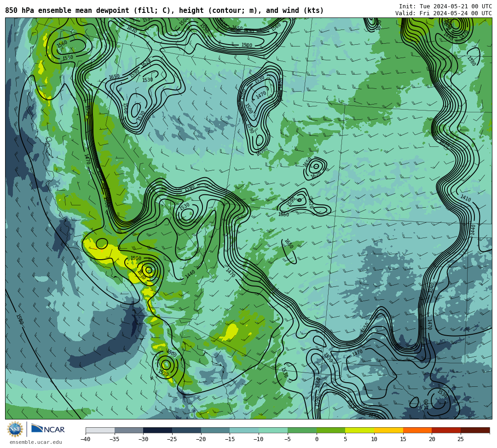Click the colorbar tick label 10
Screen dimensions: 497x448
[x=374, y=439]
